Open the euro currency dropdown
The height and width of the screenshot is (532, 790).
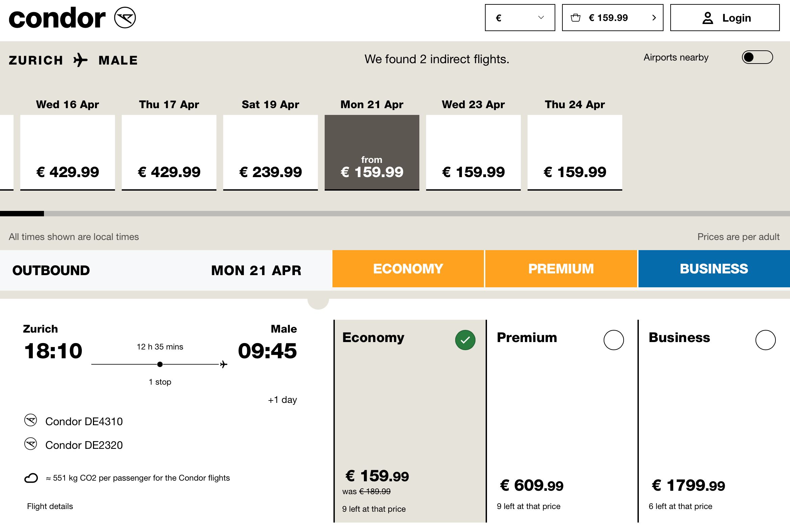tap(520, 18)
